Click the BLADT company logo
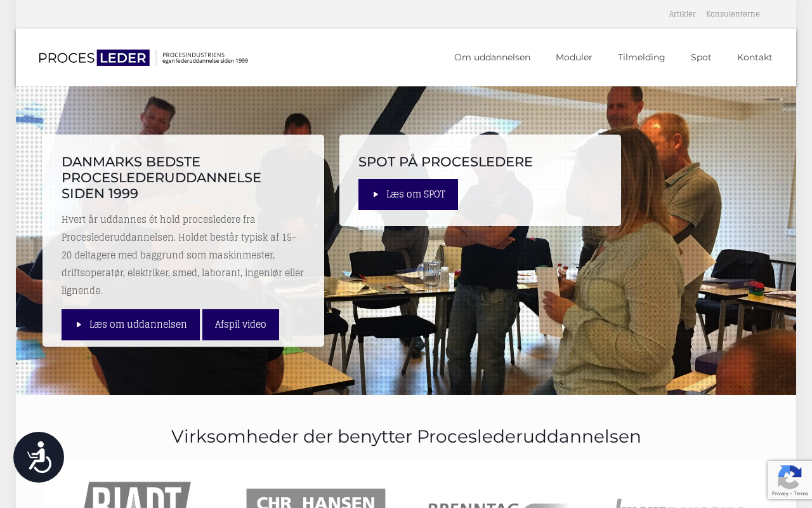This screenshot has width=812, height=508. point(137,495)
